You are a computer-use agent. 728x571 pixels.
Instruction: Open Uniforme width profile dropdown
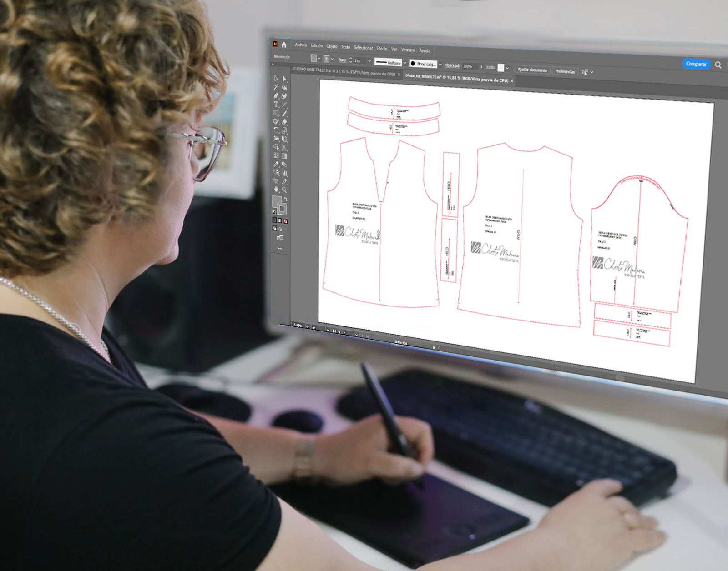point(405,63)
